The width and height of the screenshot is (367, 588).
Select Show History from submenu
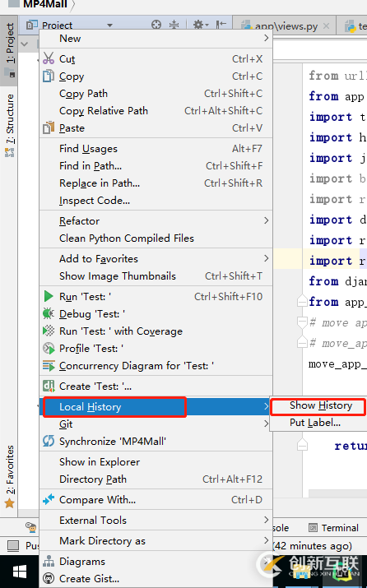point(321,405)
